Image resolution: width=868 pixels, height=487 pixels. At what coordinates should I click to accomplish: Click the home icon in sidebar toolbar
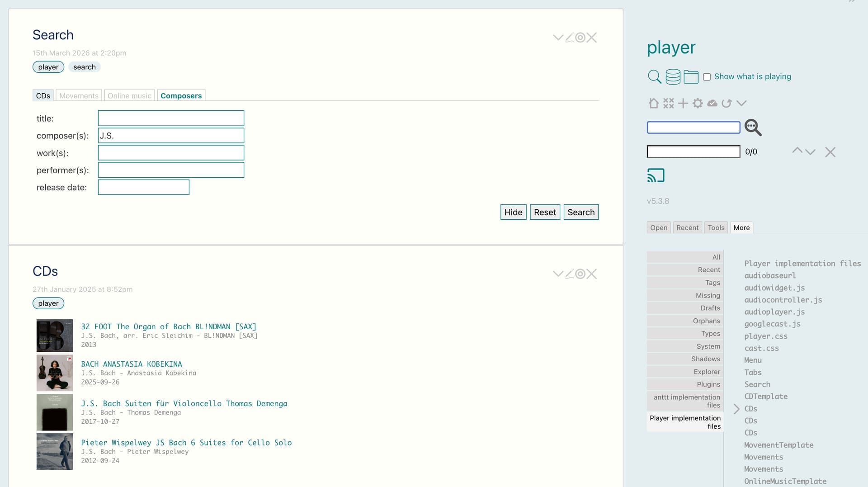653,104
